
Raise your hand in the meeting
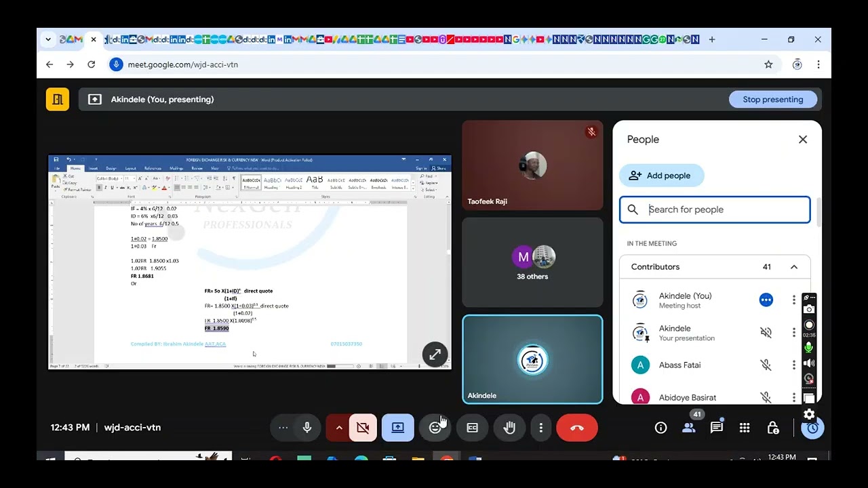(509, 428)
